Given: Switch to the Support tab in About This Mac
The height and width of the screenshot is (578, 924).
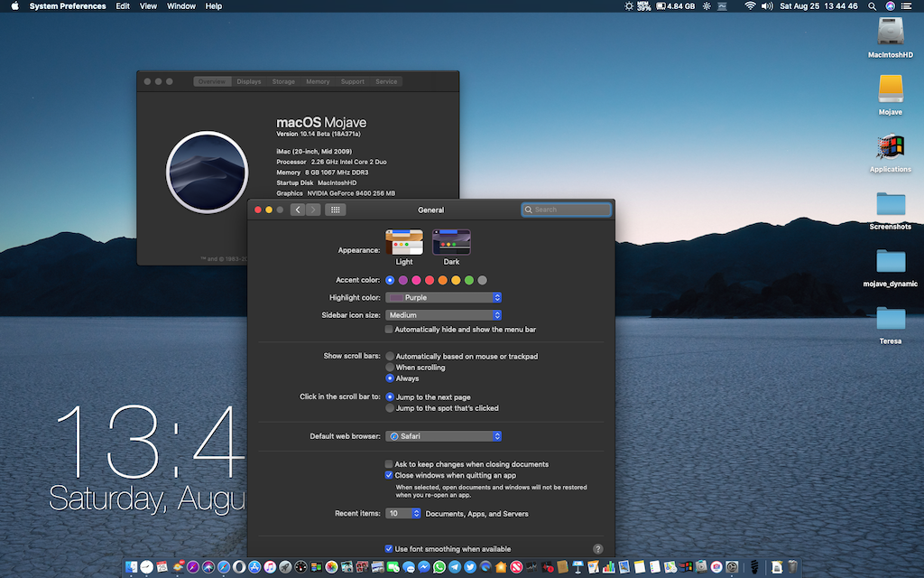Looking at the screenshot, I should (353, 81).
